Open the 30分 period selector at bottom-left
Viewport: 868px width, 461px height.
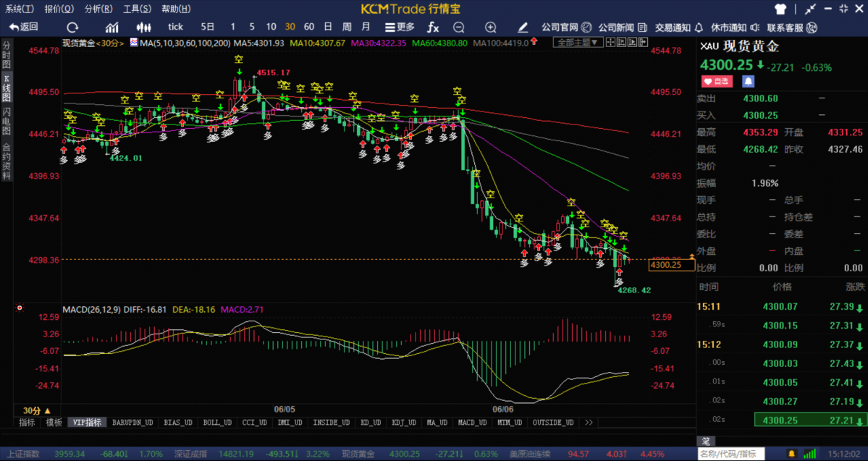[x=36, y=410]
